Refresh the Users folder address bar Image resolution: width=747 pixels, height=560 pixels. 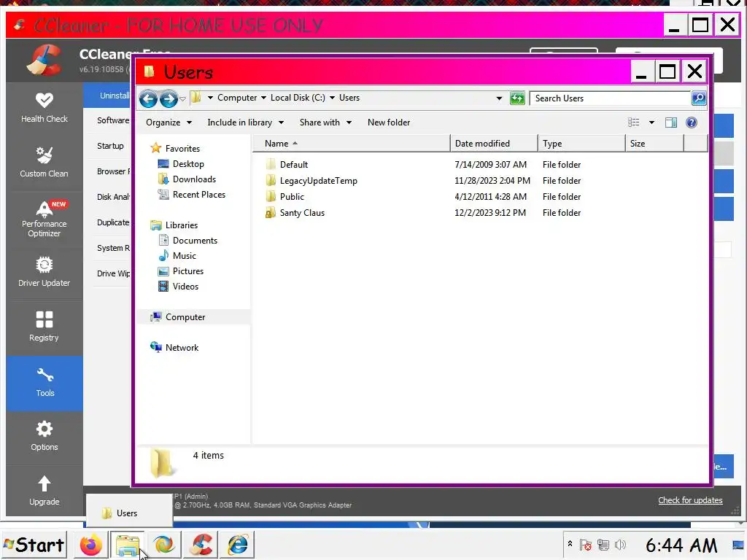[x=517, y=98]
